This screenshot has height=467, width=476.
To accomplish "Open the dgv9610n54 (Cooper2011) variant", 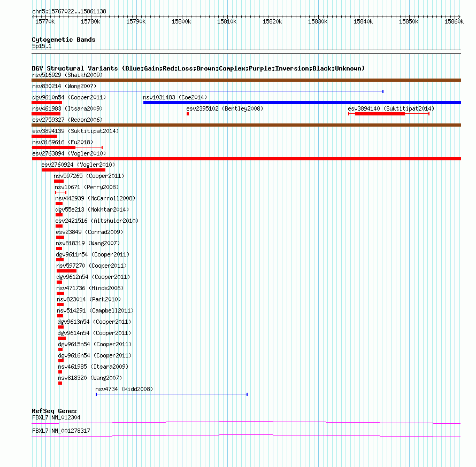I will 69,97.
